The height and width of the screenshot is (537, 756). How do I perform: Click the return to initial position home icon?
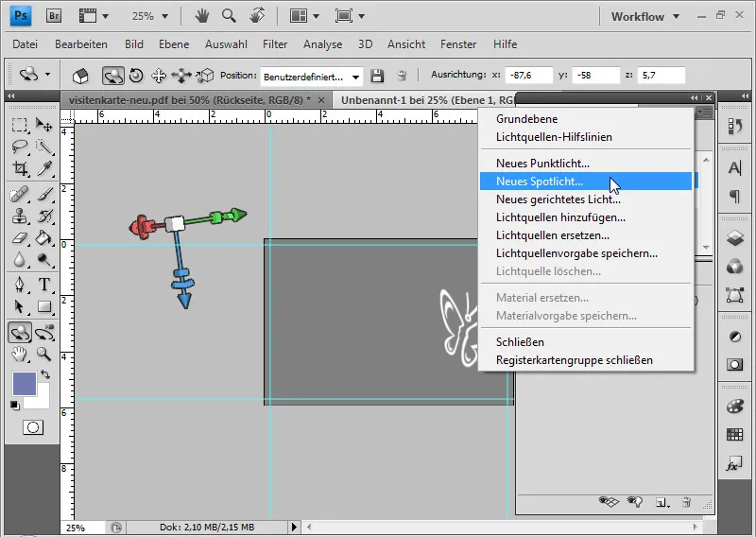pos(80,76)
